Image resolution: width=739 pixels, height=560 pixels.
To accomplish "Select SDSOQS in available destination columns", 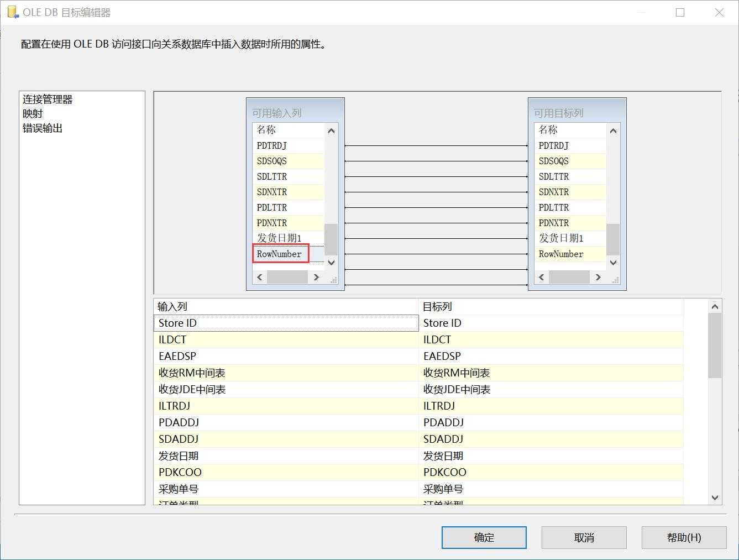I will pos(570,161).
